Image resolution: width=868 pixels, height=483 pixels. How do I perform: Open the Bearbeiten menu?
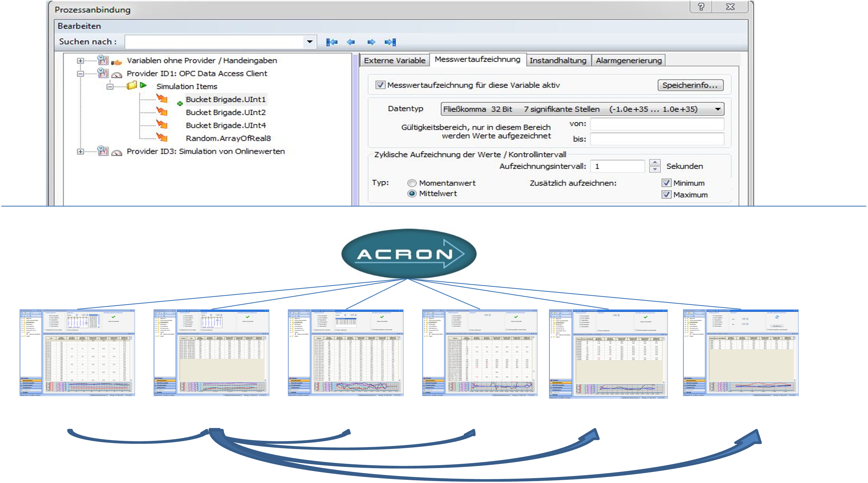[79, 26]
